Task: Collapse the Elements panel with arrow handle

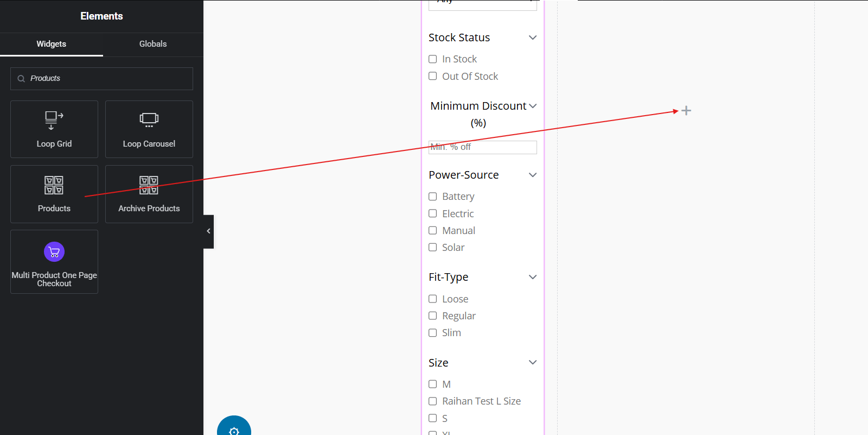Action: (x=208, y=231)
